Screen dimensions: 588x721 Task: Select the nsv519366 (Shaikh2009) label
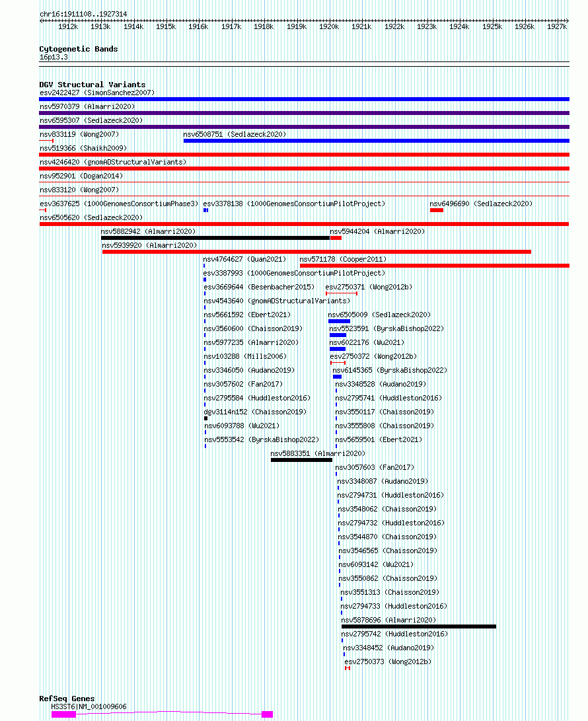point(83,148)
